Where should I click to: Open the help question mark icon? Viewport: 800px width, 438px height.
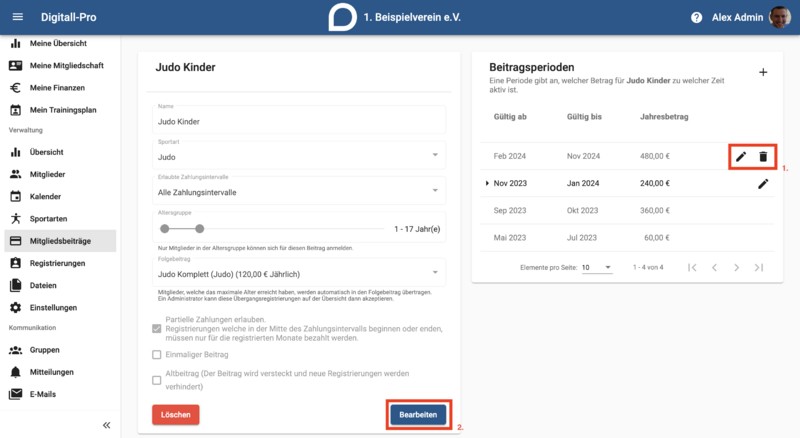696,17
